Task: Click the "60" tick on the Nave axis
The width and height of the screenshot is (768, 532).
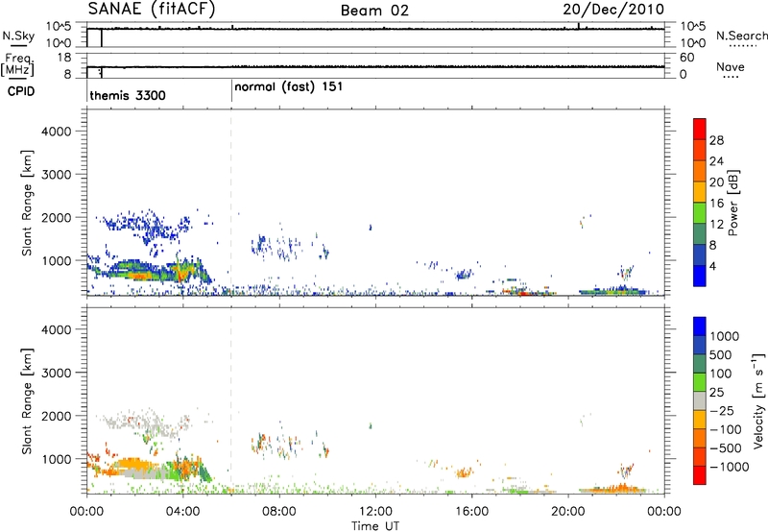Action: click(686, 58)
